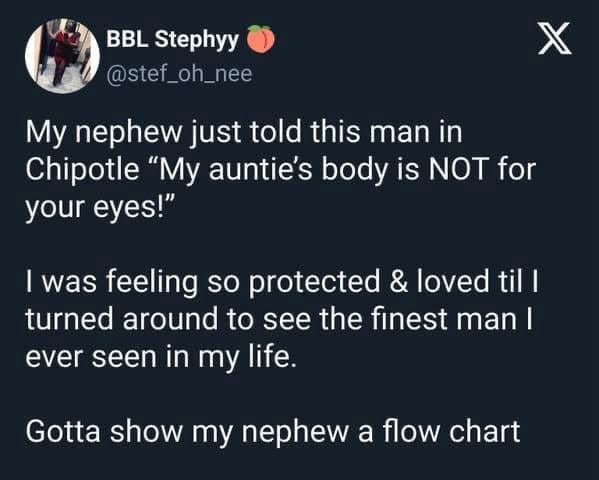Select the line 'I was feeling so protected'

[x=282, y=282]
